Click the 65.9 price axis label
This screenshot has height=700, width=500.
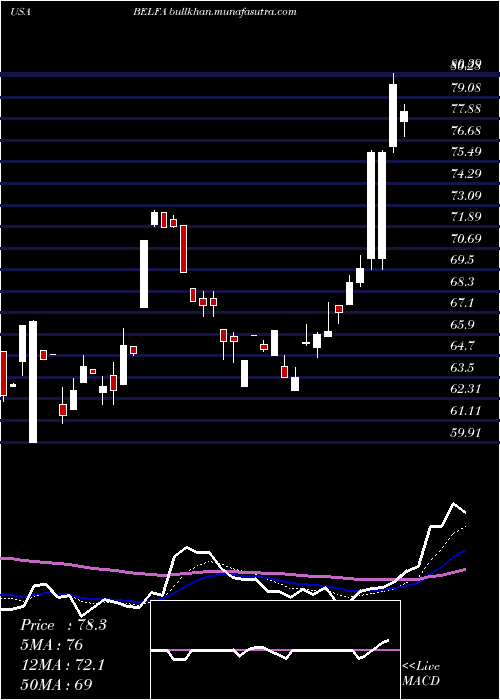pyautogui.click(x=462, y=325)
